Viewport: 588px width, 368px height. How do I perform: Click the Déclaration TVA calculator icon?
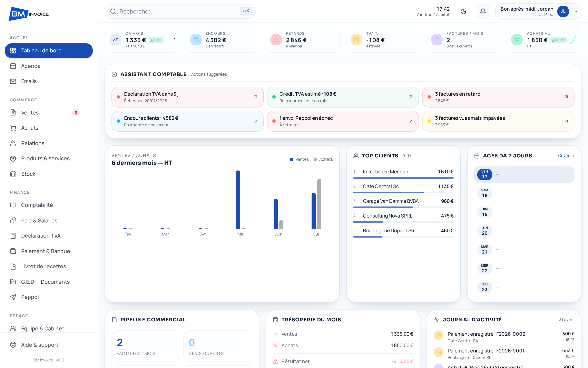click(x=13, y=236)
